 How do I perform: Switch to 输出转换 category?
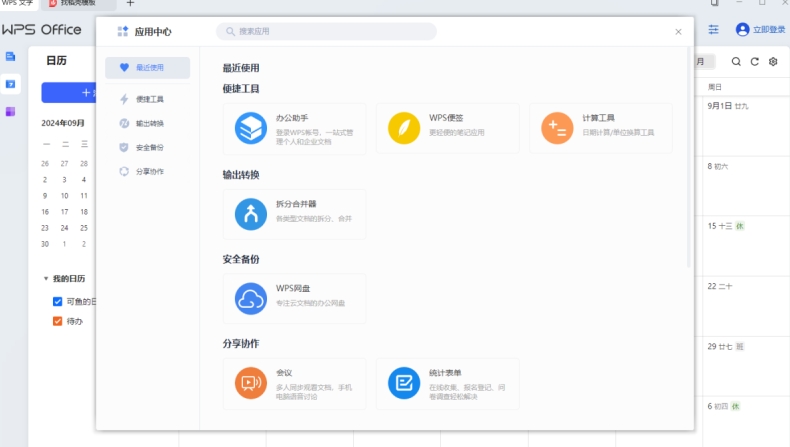click(148, 123)
